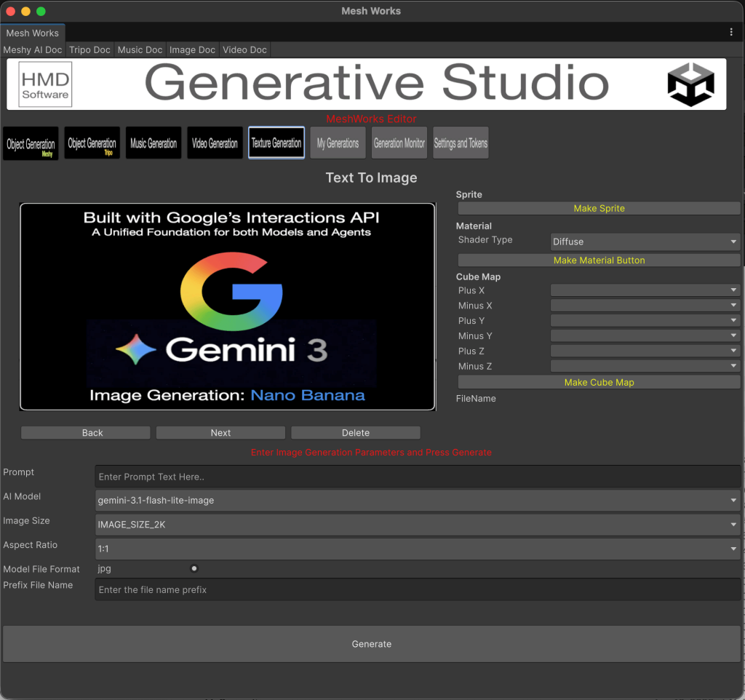Open the Object Generation Meshy tab
Viewport: 745px width, 700px height.
[31, 143]
